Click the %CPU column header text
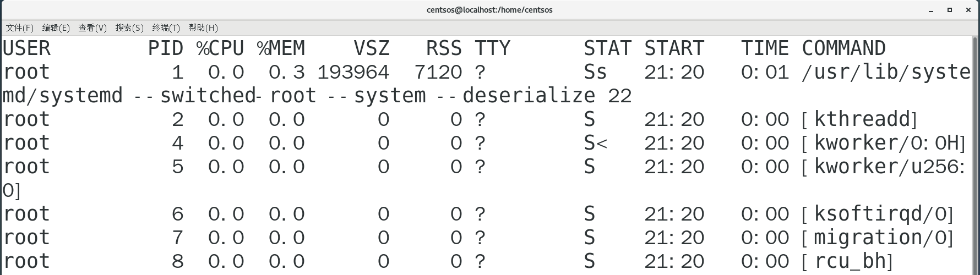The width and height of the screenshot is (980, 275). coord(220,48)
